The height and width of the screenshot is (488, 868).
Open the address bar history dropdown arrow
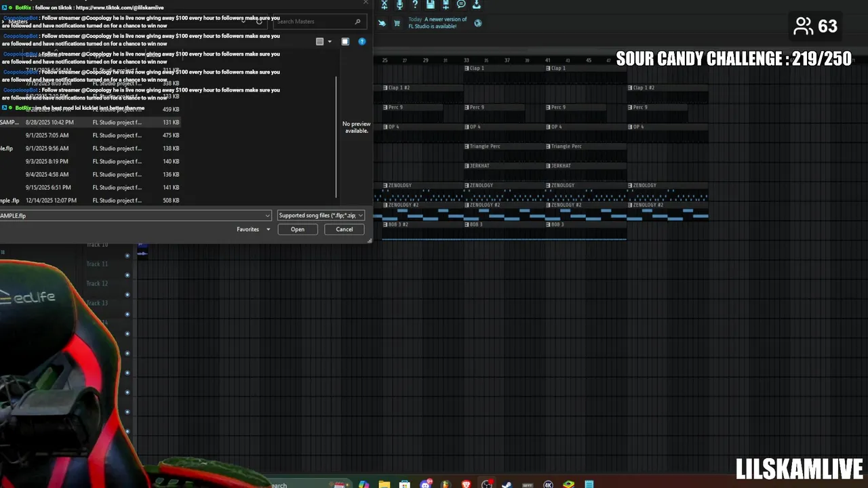243,21
